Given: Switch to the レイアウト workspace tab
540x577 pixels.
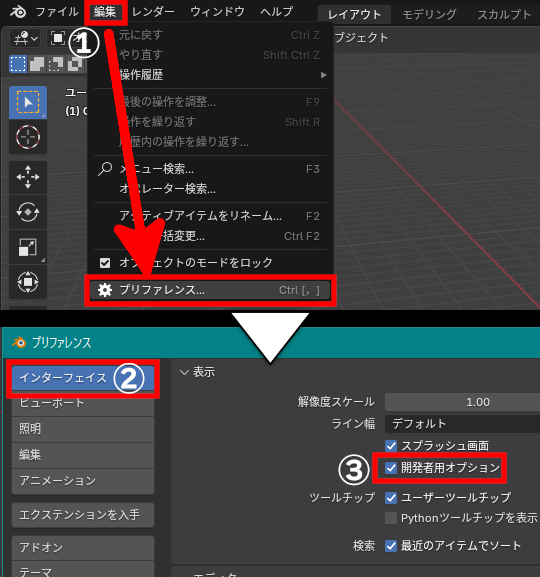Looking at the screenshot, I should pos(354,15).
